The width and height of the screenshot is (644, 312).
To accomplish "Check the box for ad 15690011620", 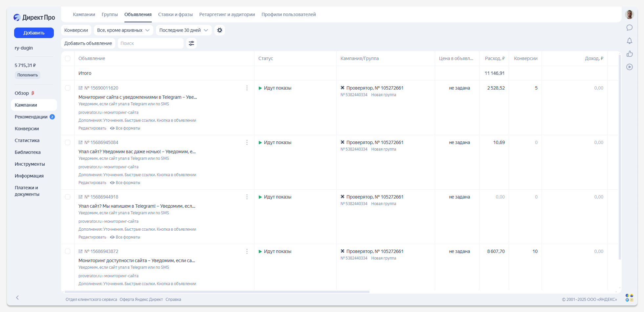I will 68,88.
